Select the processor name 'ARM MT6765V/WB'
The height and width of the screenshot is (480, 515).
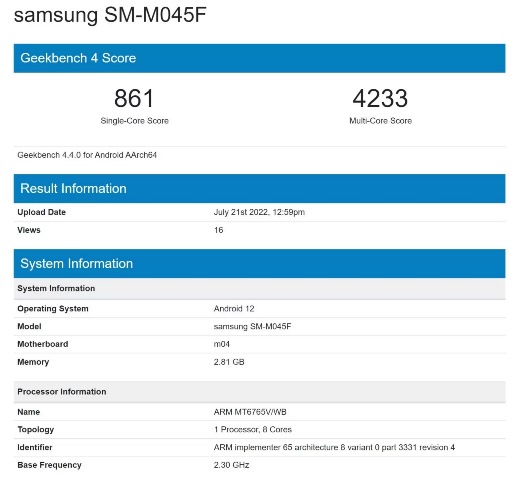250,412
